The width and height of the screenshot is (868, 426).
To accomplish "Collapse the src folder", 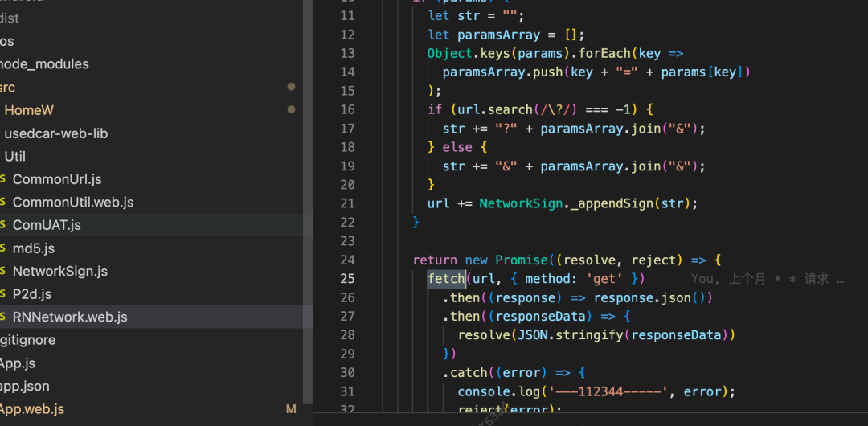I will tap(8, 88).
